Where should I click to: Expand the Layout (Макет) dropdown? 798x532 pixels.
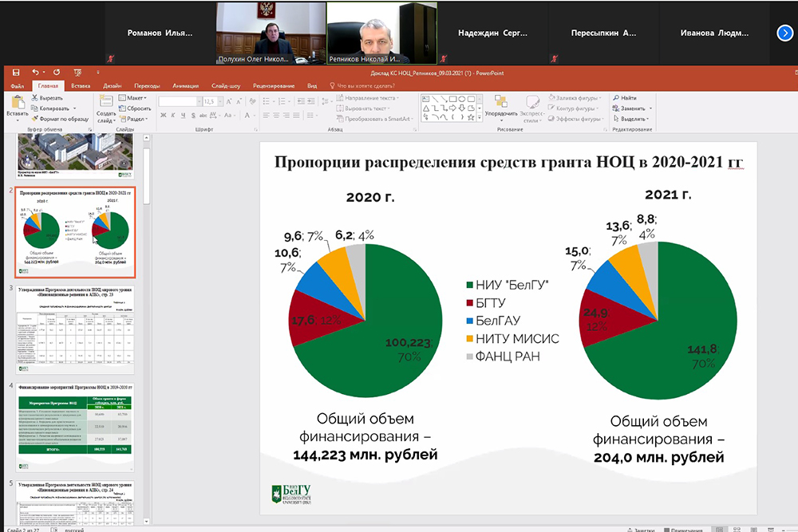pos(134,97)
